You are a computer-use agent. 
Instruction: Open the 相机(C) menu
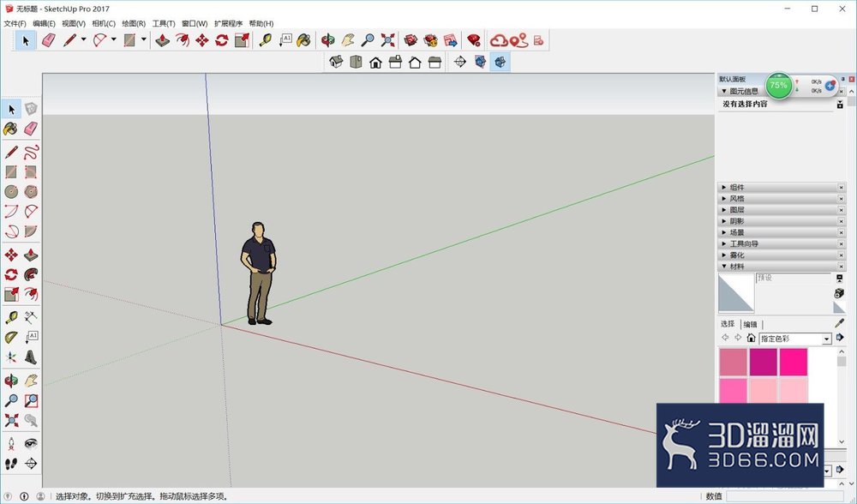click(104, 23)
